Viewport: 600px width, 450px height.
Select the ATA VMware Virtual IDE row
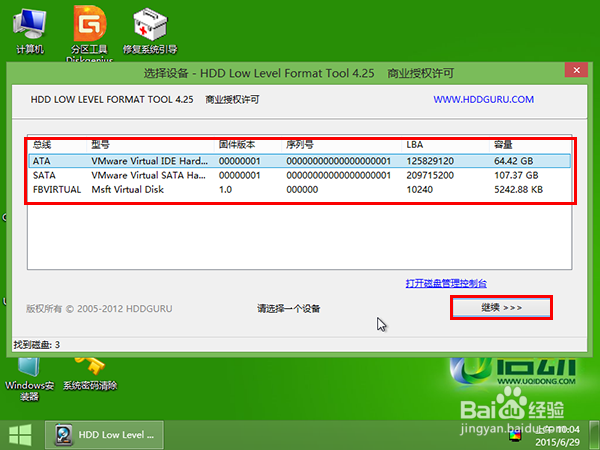300,161
